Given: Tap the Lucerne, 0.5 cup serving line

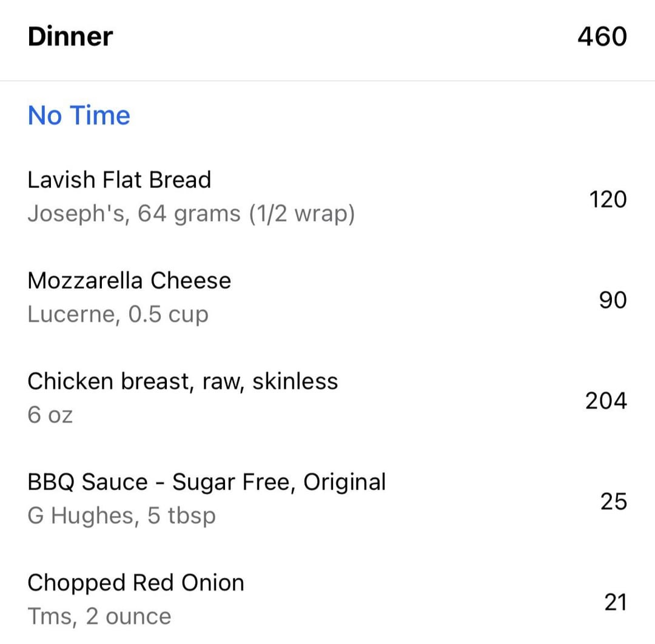Looking at the screenshot, I should pos(118,314).
